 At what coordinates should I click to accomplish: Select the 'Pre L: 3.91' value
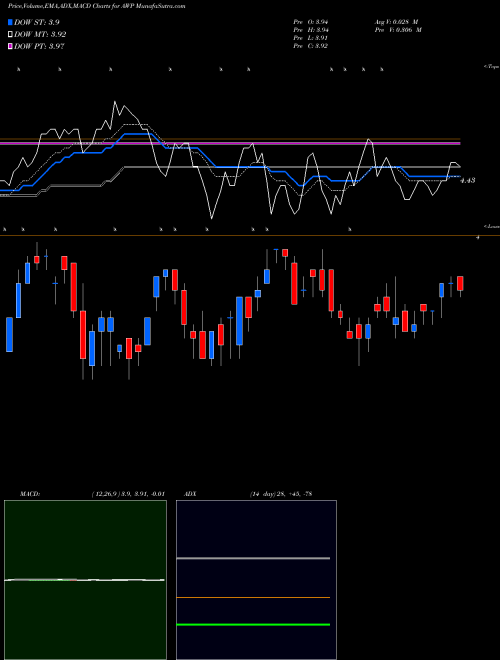[x=311, y=38]
